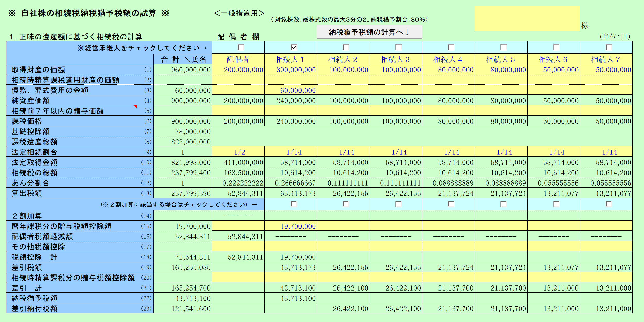Select 相続人2's empty 相続前7年以内の贈与価額 cell
Viewport: 644px width, 322px height.
[x=343, y=110]
